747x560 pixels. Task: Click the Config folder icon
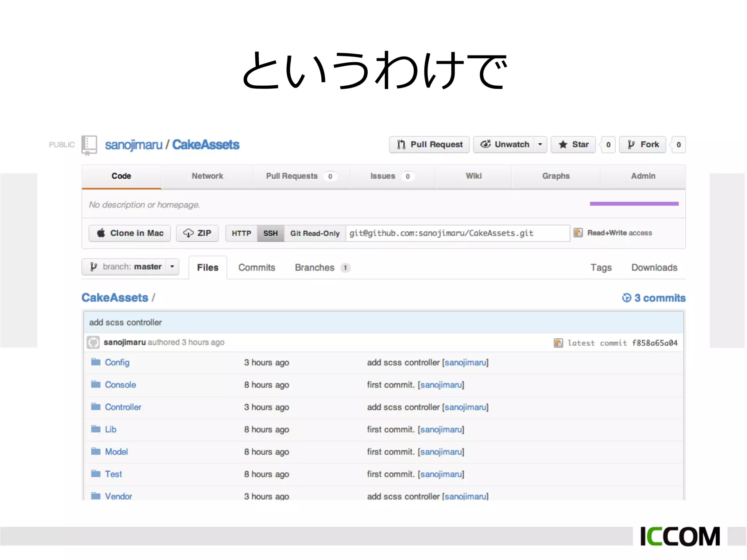(96, 362)
